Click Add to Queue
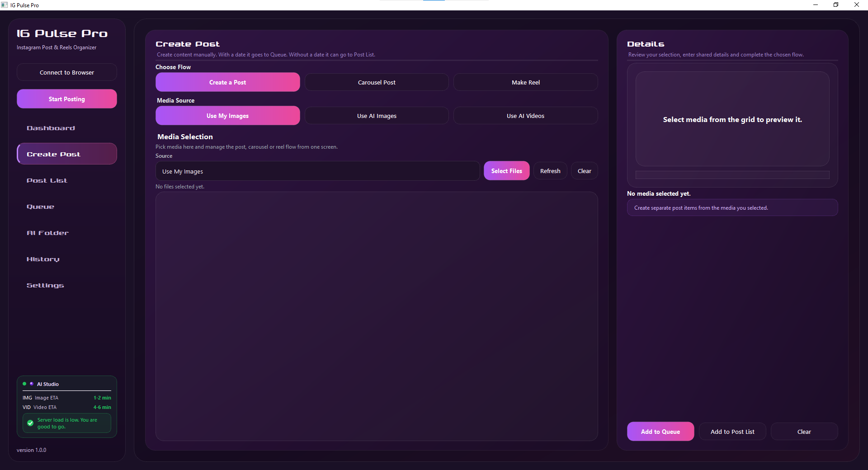868x470 pixels. (x=660, y=432)
